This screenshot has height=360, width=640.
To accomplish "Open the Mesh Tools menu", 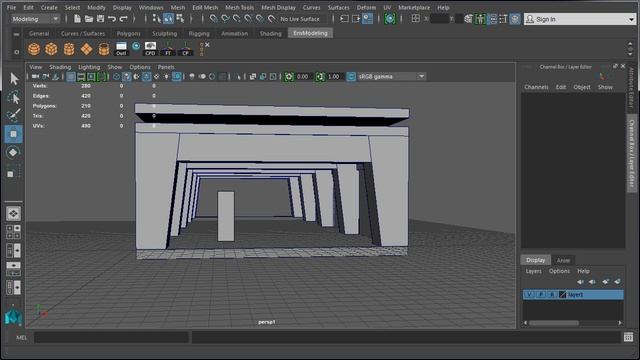I will 240,7.
